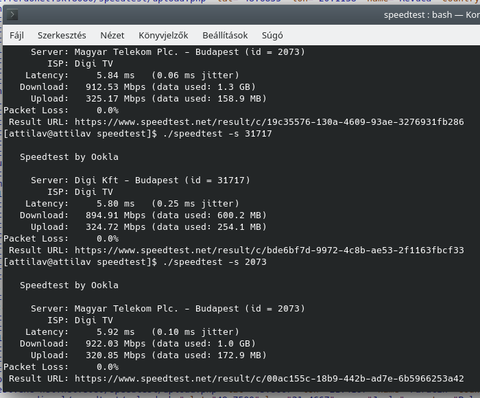Open result URL ending in 3276931fb286

(x=269, y=122)
